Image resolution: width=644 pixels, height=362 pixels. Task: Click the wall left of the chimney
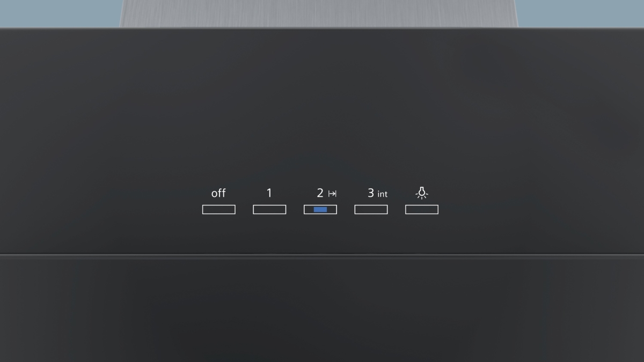[60, 13]
